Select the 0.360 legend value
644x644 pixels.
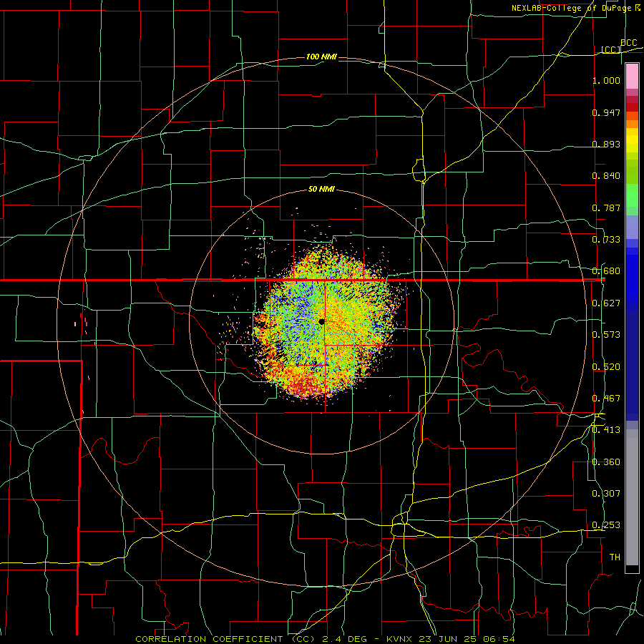point(606,462)
